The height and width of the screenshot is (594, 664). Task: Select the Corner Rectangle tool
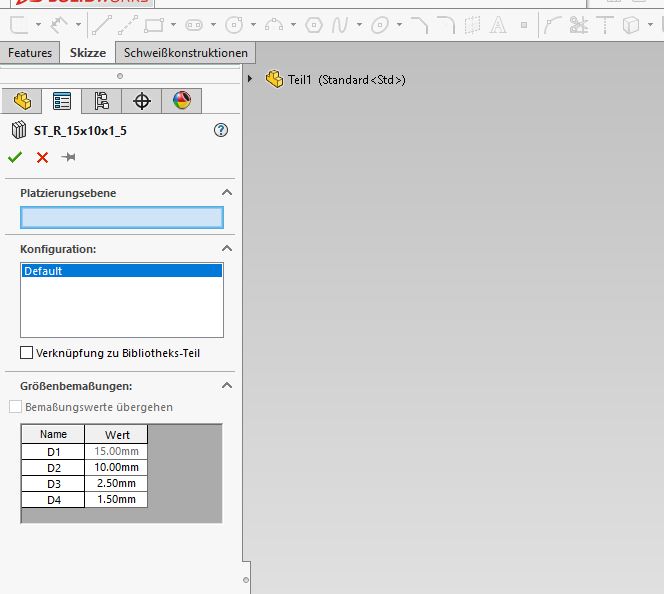tap(154, 25)
